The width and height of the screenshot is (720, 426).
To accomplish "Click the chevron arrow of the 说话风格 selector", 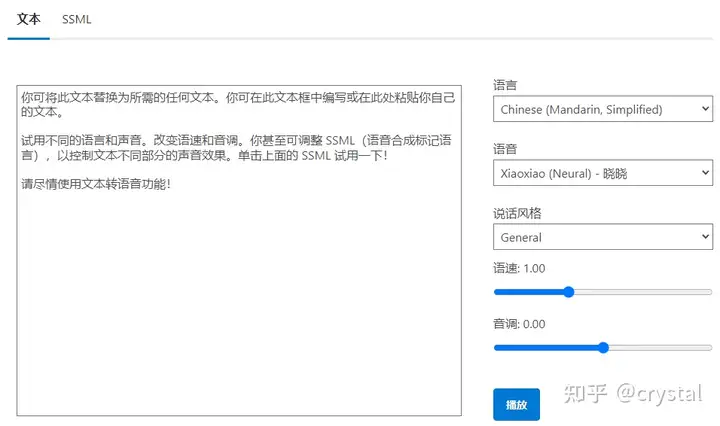I will (705, 236).
